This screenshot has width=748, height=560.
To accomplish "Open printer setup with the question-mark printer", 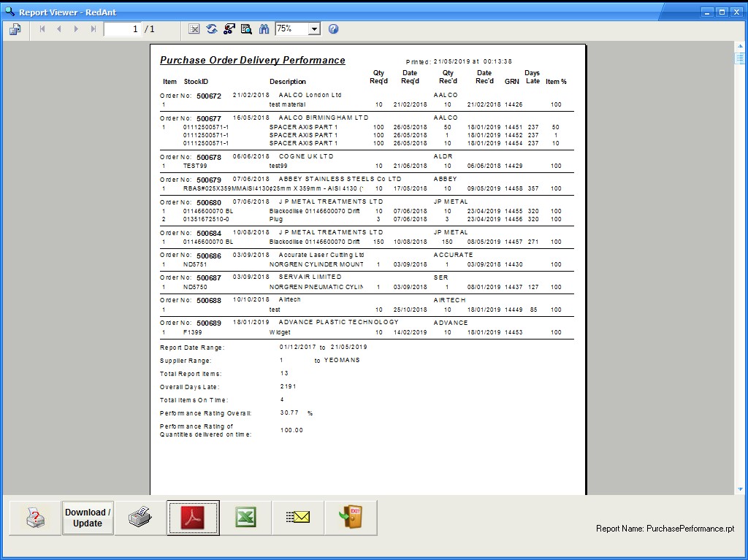I will pos(35,518).
